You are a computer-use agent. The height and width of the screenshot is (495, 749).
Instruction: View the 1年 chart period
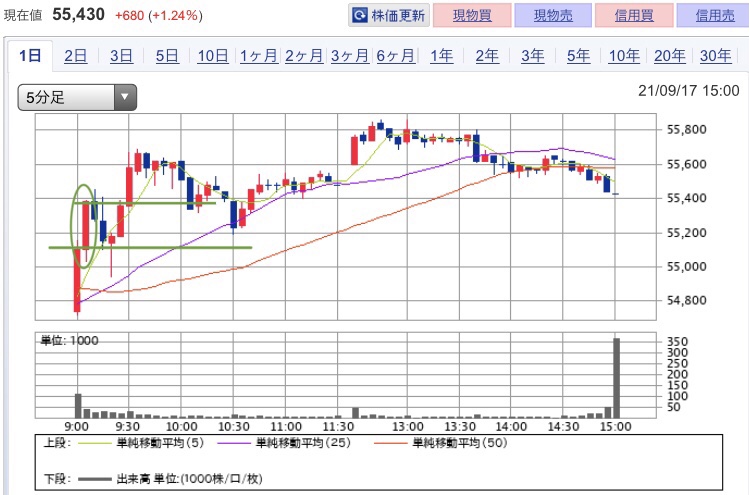click(x=441, y=56)
